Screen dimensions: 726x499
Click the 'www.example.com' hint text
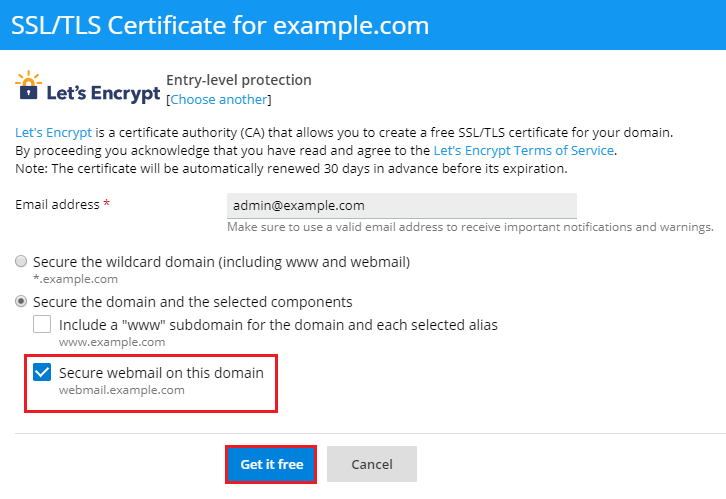coord(112,342)
